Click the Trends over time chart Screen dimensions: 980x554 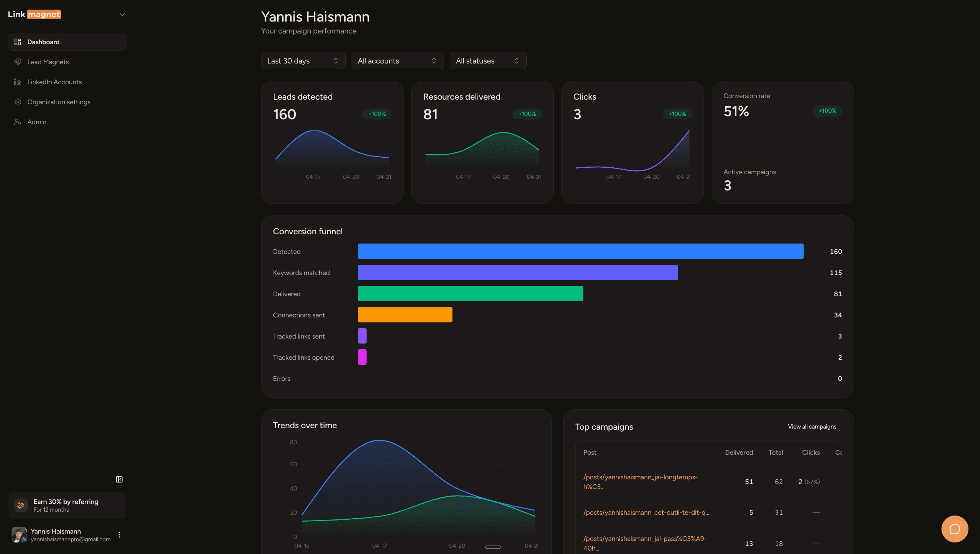418,488
